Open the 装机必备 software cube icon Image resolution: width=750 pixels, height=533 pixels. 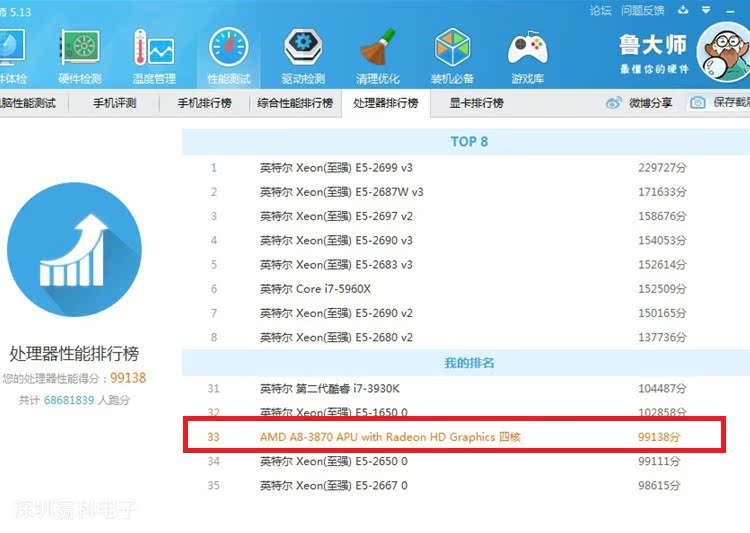pyautogui.click(x=452, y=48)
